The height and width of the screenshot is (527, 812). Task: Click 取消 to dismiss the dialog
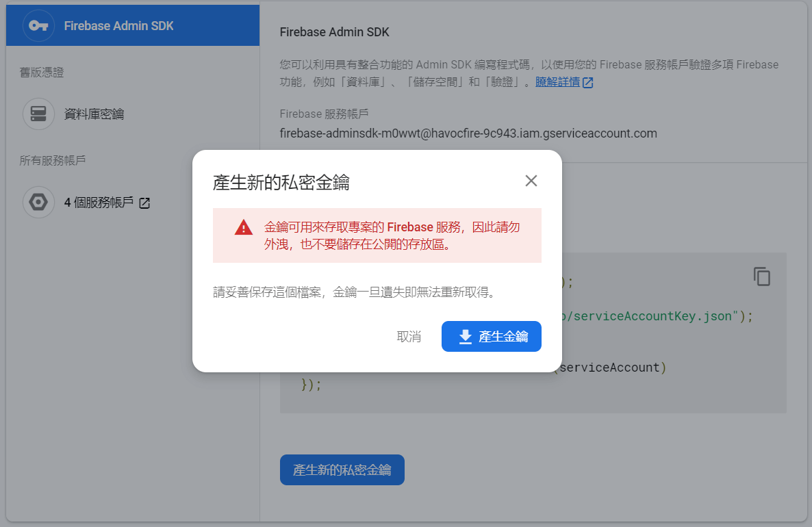pos(409,336)
